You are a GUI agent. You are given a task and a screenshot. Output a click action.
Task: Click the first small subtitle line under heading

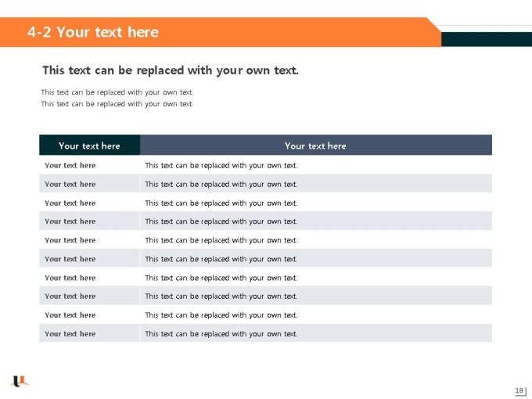pyautogui.click(x=117, y=92)
